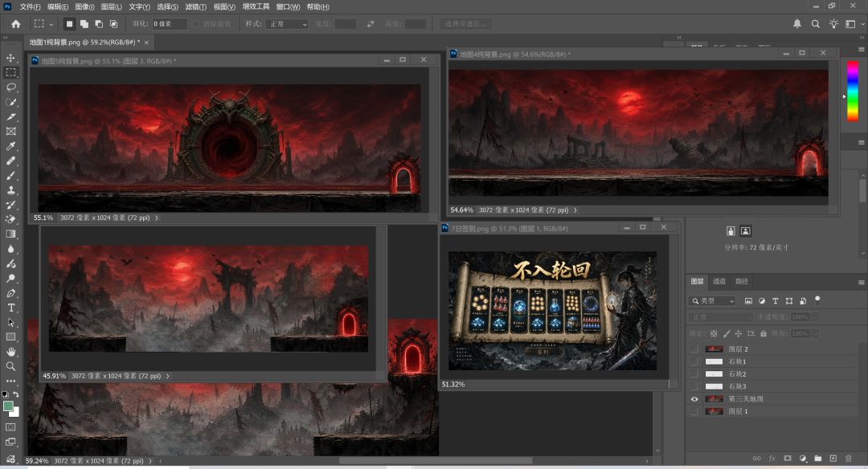Select the Horizontal Type tool
This screenshot has width=868, height=469.
10,308
